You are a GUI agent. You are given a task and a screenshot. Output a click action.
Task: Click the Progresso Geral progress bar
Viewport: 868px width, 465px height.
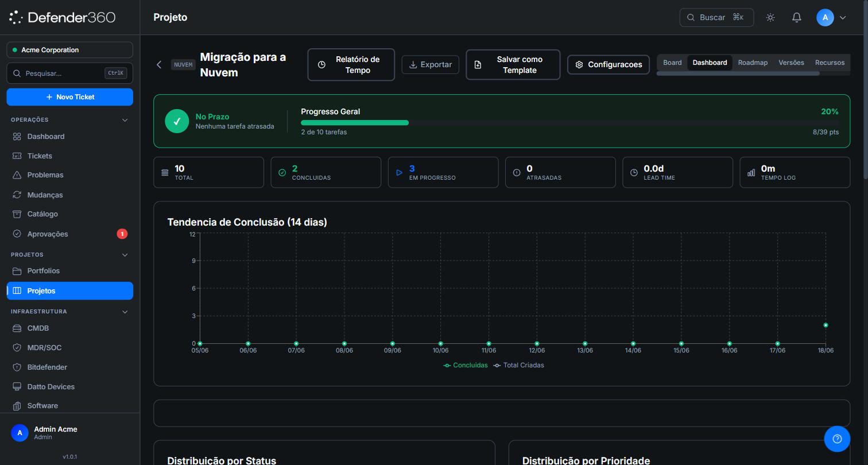[569, 123]
